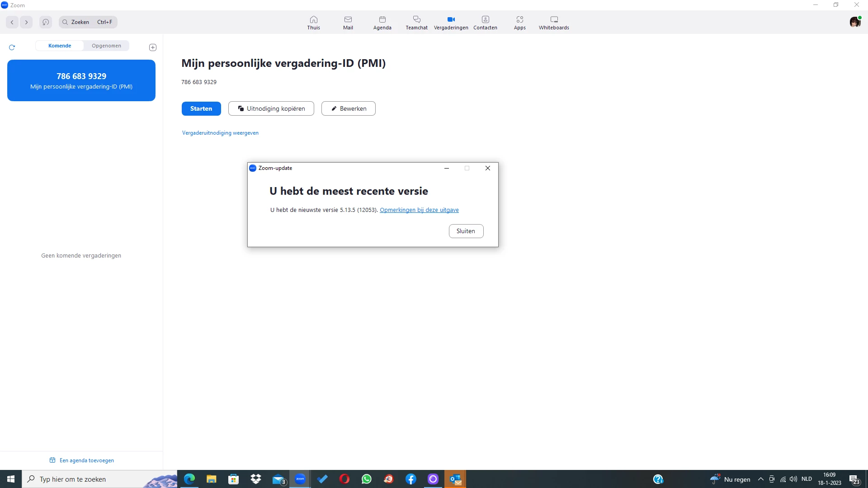
Task: Open the Agenda calendar icon
Action: (382, 22)
